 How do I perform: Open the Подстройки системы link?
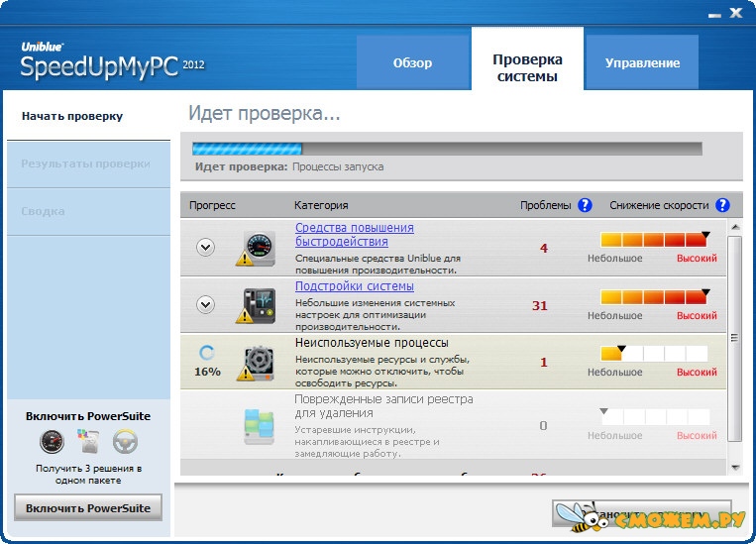pos(355,286)
